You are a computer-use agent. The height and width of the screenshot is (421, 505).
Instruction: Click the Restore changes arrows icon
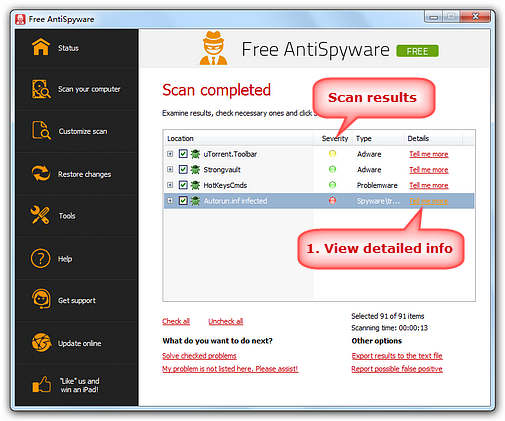click(41, 173)
